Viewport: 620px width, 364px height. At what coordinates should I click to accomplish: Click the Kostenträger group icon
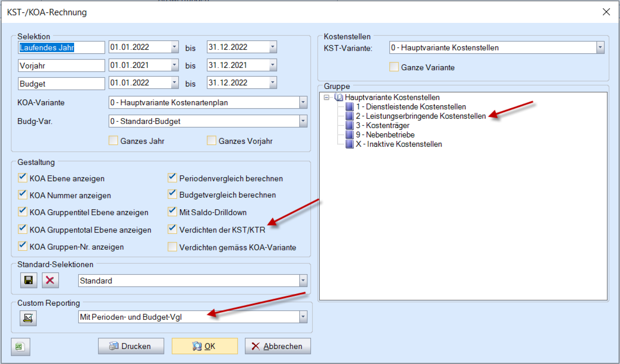pyautogui.click(x=350, y=126)
